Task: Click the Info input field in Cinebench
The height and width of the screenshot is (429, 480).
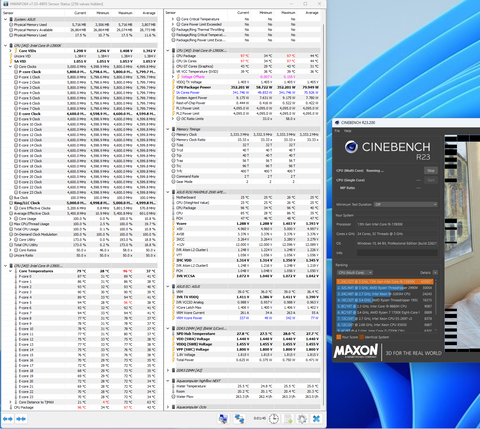Action: click(397, 253)
